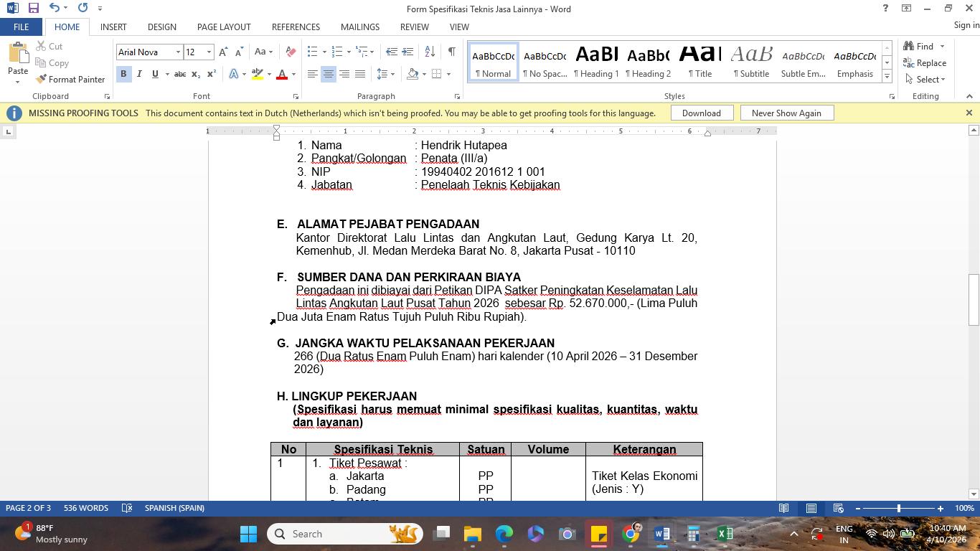Apply the Heading 1 style
Viewport: 980px width, 551px height.
(596, 61)
